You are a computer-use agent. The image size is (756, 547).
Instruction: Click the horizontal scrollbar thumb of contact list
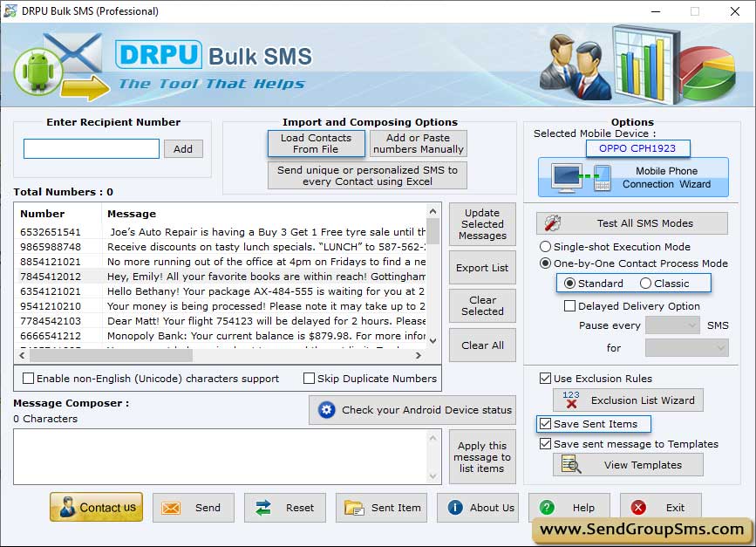click(x=111, y=355)
